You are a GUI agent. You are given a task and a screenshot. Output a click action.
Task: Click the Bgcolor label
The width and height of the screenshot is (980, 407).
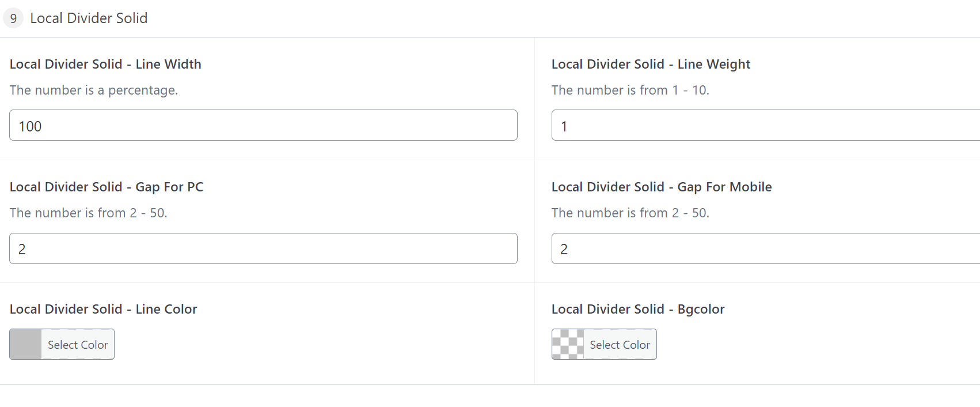tap(638, 309)
